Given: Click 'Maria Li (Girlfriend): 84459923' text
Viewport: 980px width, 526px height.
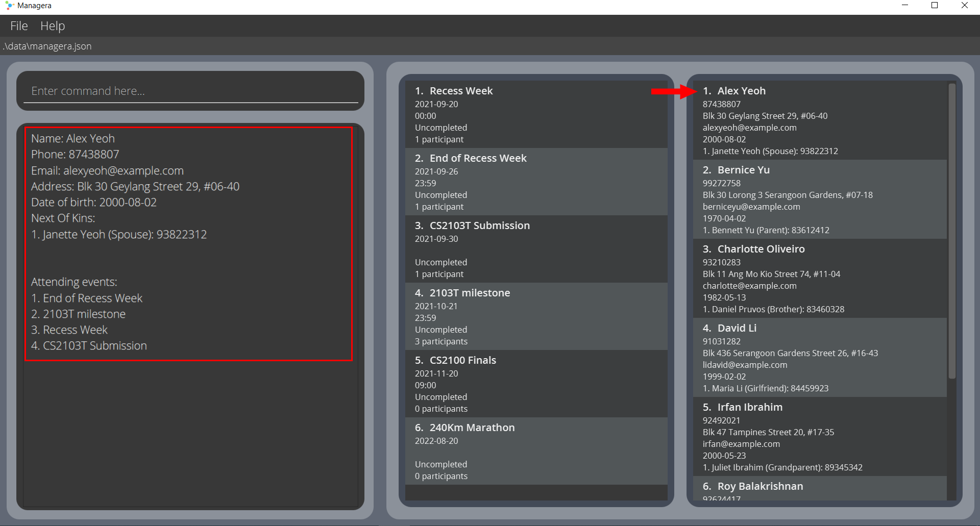Looking at the screenshot, I should (770, 388).
